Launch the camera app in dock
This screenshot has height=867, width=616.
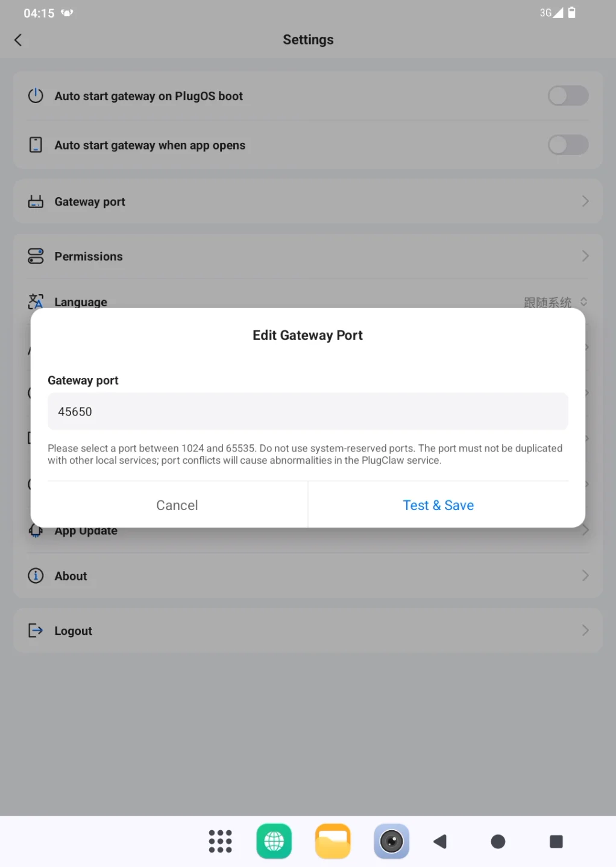point(391,841)
